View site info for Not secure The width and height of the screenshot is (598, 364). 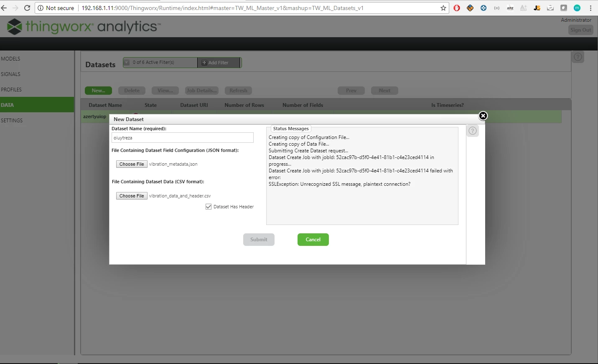(56, 8)
